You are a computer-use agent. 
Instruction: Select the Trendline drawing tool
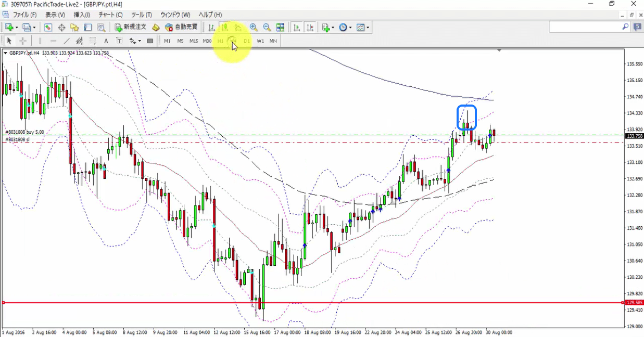[x=67, y=41]
